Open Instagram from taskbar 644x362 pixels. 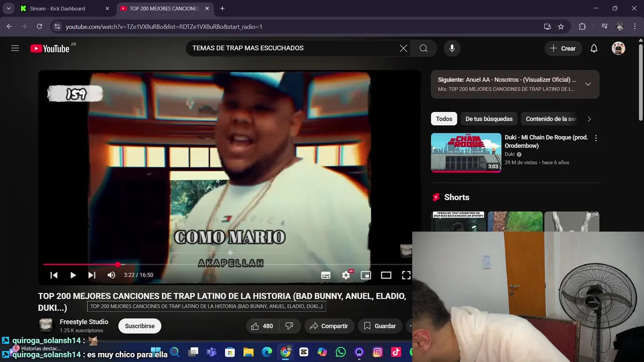(378, 352)
